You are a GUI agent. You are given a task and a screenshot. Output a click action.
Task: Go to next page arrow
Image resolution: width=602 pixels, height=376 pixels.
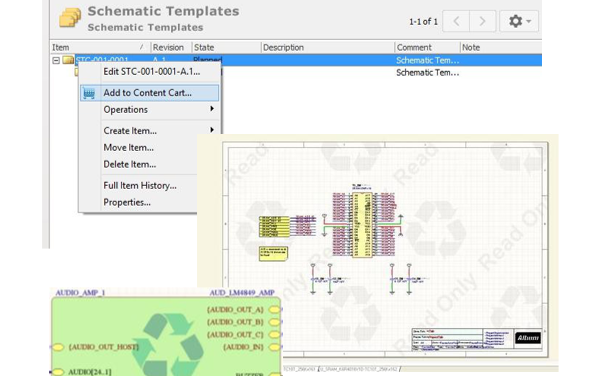(x=482, y=21)
